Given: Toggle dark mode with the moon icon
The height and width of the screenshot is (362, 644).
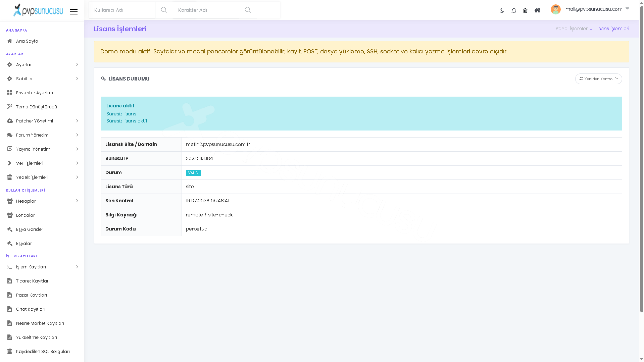Looking at the screenshot, I should click(502, 10).
